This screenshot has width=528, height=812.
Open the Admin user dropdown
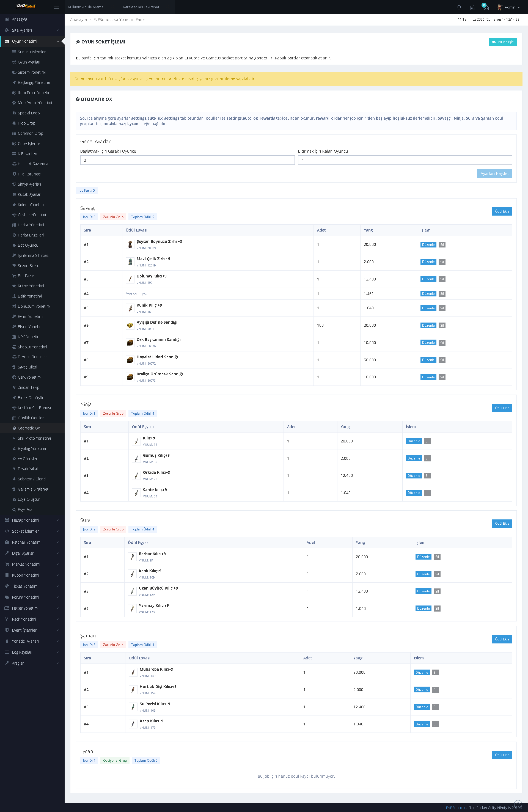(x=508, y=7)
